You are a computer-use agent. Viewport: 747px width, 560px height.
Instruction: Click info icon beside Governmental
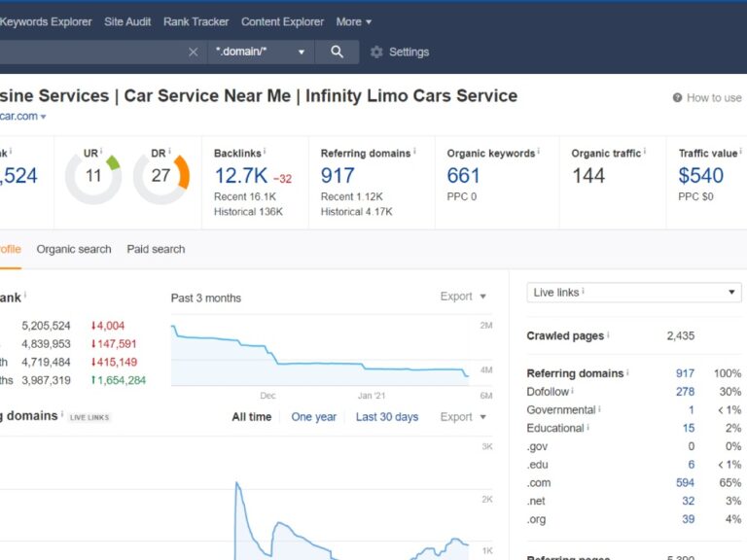click(599, 408)
